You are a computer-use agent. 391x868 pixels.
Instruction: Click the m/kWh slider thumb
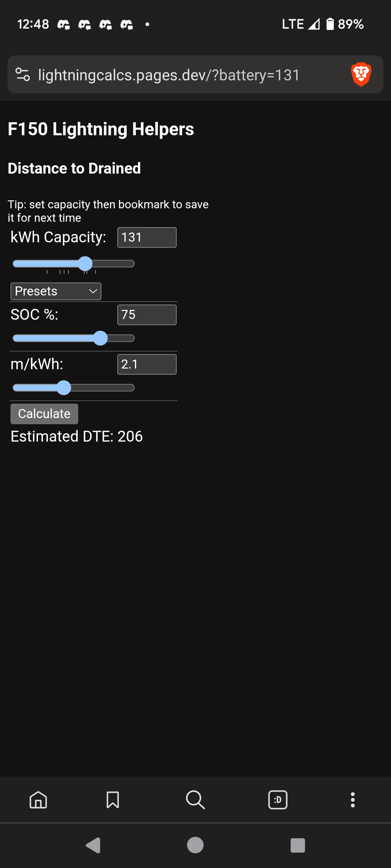point(64,388)
